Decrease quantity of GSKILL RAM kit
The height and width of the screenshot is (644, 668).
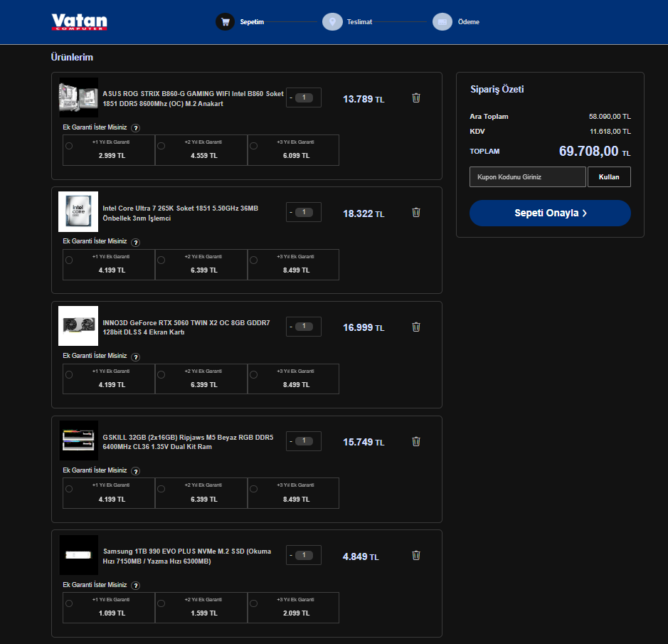tap(291, 441)
